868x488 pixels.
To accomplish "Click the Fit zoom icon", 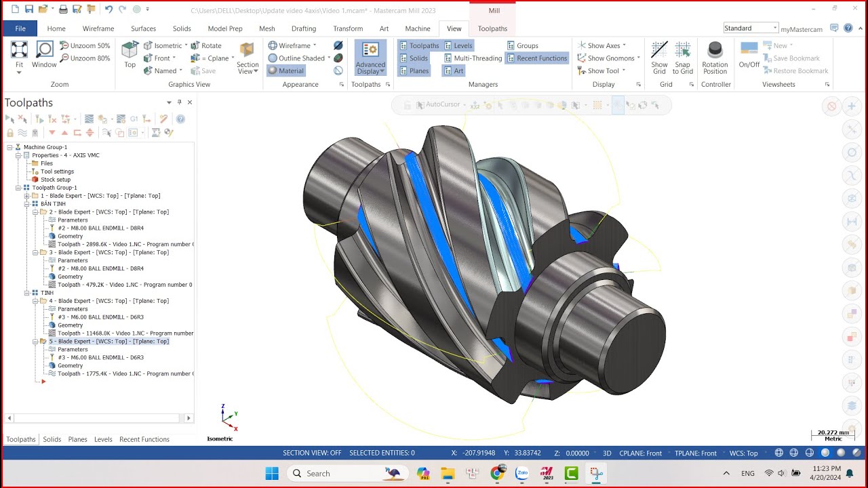I will (19, 49).
